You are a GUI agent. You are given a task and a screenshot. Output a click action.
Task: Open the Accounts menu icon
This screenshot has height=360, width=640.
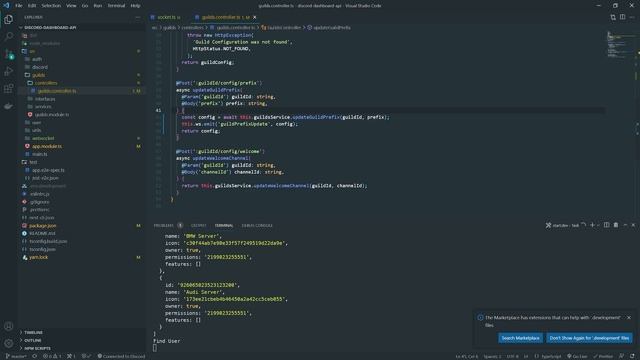[x=9, y=326]
